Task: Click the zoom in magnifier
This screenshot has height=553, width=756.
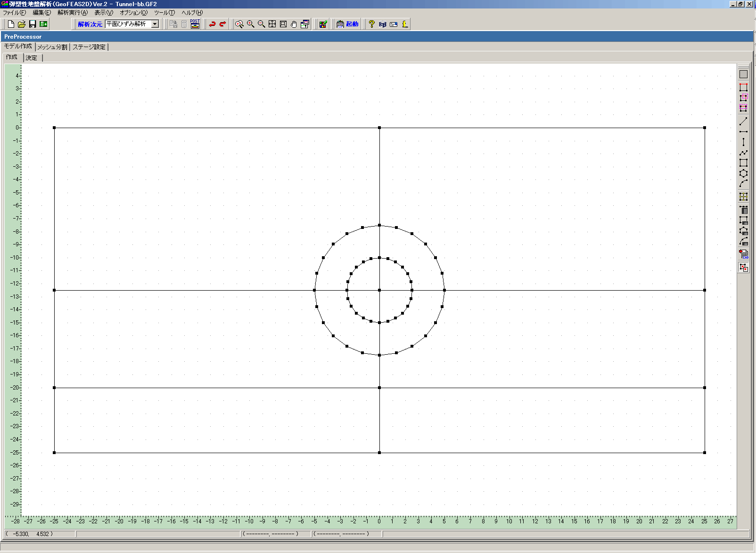Action: [x=251, y=24]
